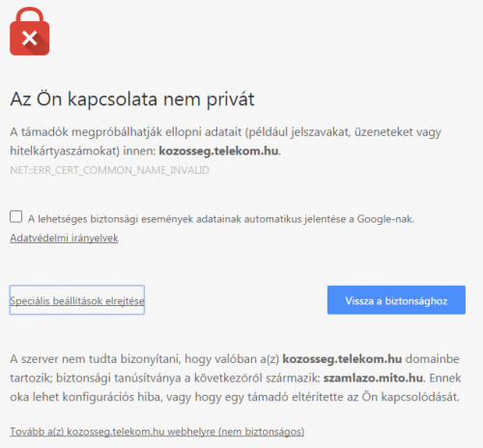Click bold kozosseg.telekom.hu before the word domainbe
Viewport: 483px width, 448px height.
click(342, 359)
